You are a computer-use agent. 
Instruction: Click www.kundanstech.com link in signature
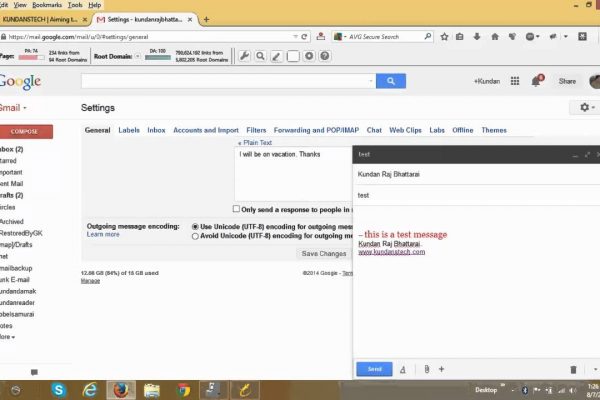391,252
